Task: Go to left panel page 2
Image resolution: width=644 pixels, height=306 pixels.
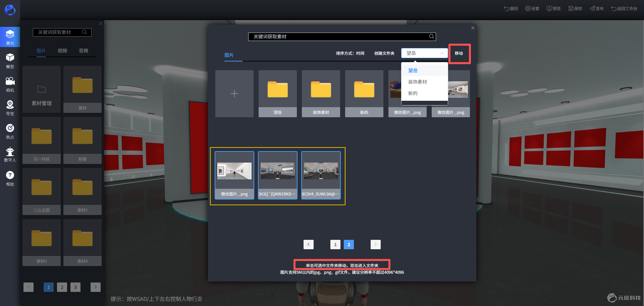Action: click(62, 287)
